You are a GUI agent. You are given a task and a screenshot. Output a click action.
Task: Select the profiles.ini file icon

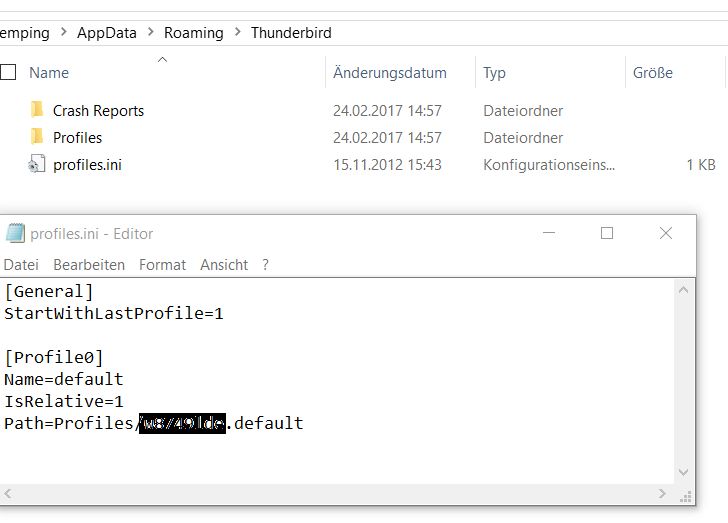tap(37, 164)
